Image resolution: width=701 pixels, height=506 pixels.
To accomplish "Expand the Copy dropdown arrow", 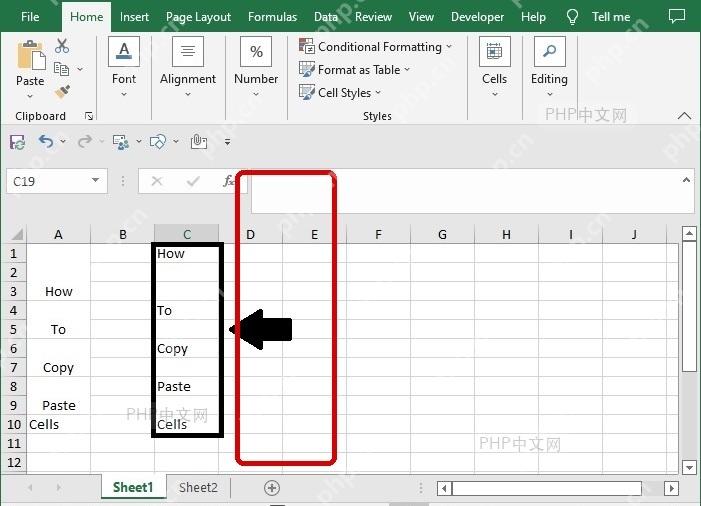I will [x=80, y=69].
